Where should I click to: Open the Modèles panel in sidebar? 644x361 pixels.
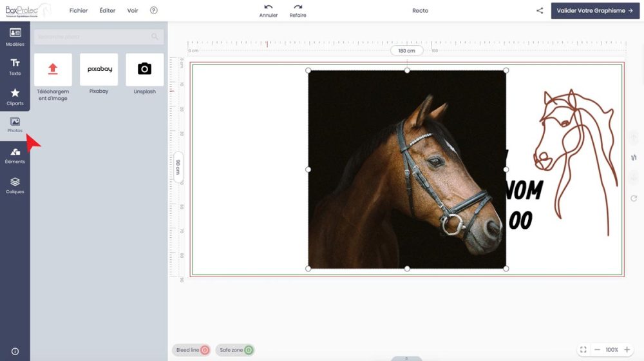coord(15,37)
